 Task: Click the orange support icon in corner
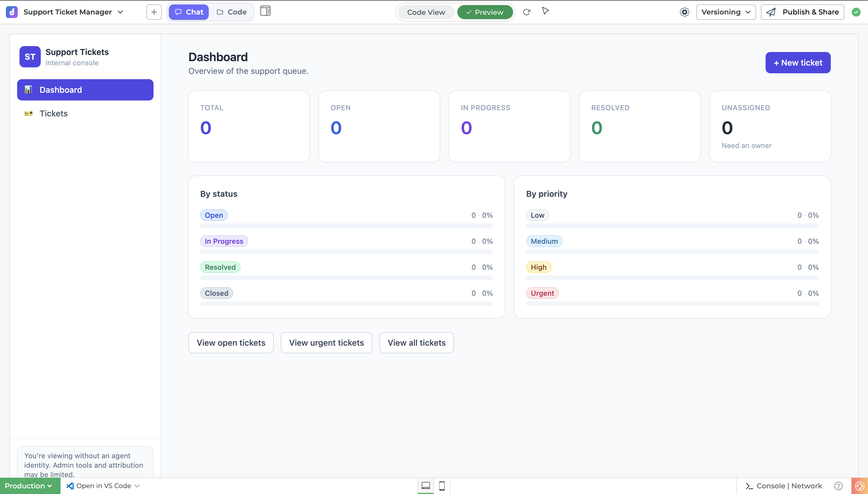pos(859,486)
